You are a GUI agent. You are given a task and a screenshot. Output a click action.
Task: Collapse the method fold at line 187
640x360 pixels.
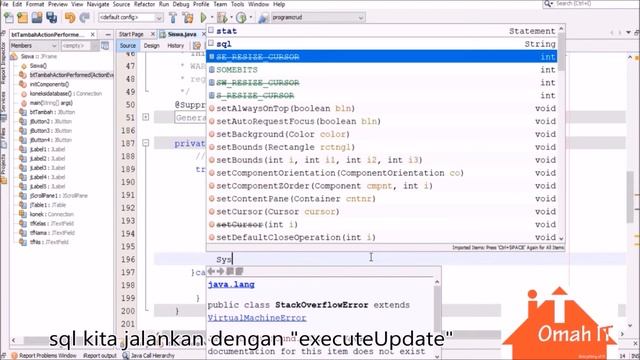146,143
